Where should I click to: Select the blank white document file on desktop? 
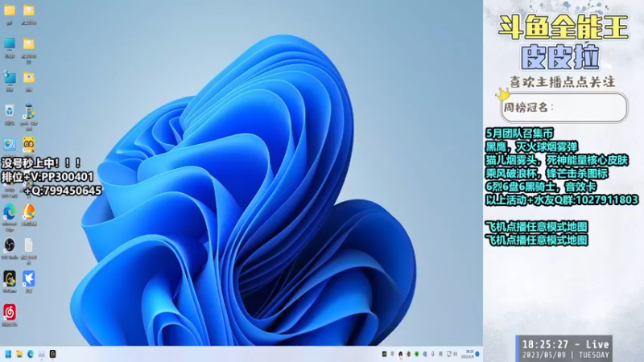[29, 245]
